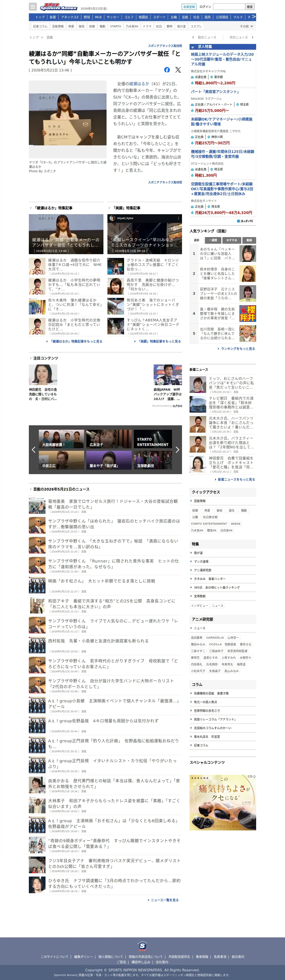The height and width of the screenshot is (980, 285).
Task: Open the hamburger menu in header
Action: (x=33, y=7)
